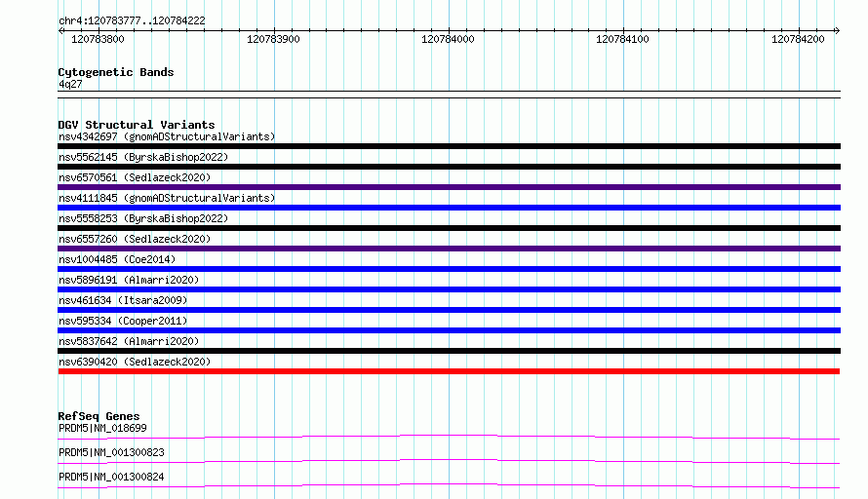Viewport: 868px width, 499px height.
Task: Click the nsv4342697 gnomADStructuralVariants label
Action: 167,136
